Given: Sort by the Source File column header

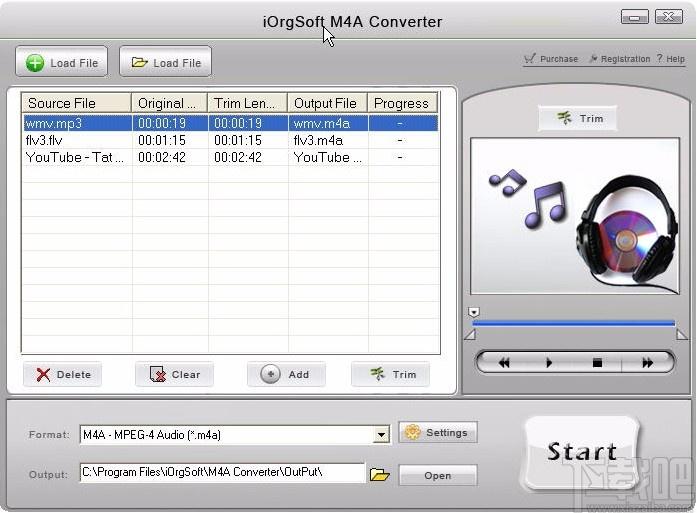Looking at the screenshot, I should pos(76,103).
